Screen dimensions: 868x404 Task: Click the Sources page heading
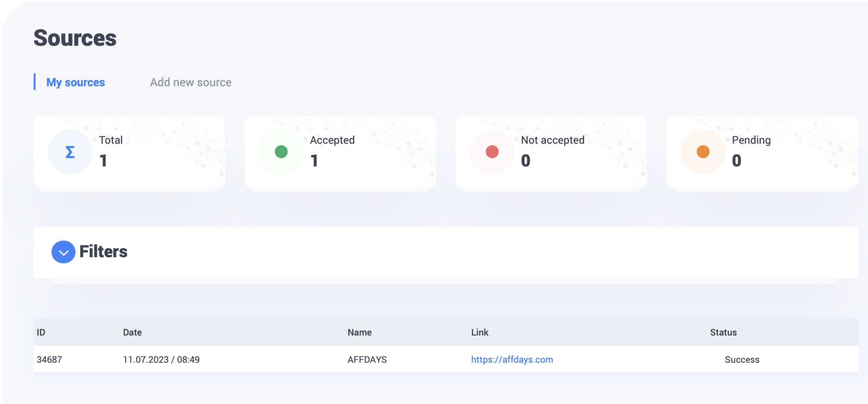click(75, 38)
